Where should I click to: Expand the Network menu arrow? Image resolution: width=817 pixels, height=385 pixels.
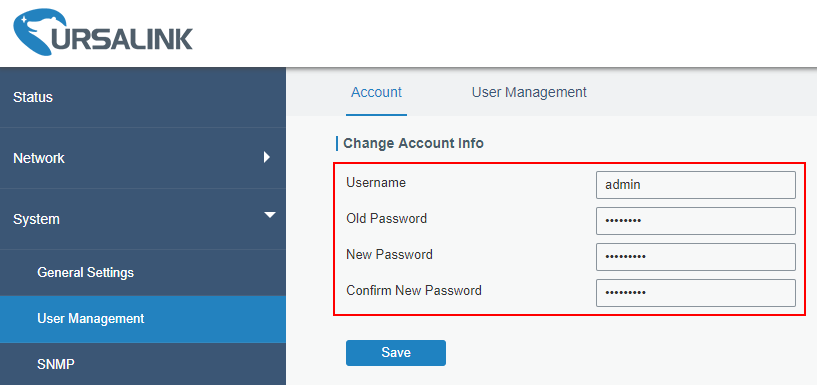pyautogui.click(x=267, y=157)
